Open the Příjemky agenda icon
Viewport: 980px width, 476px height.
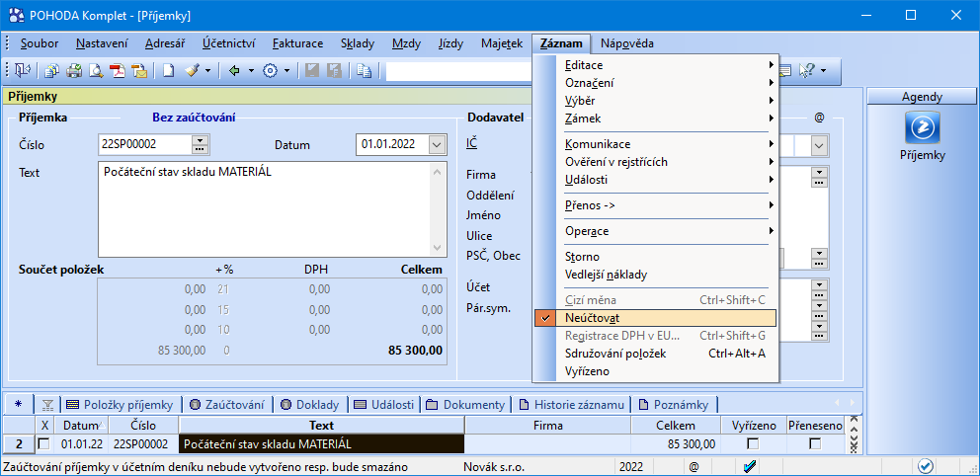[x=922, y=128]
